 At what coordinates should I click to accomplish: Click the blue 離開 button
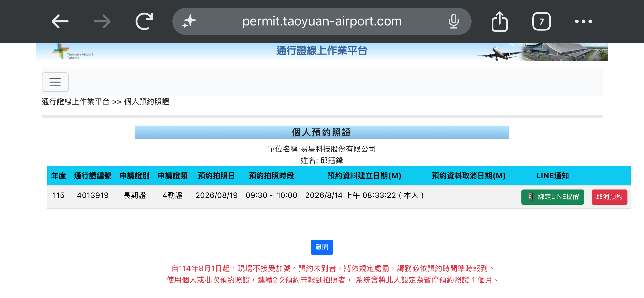[x=322, y=247]
